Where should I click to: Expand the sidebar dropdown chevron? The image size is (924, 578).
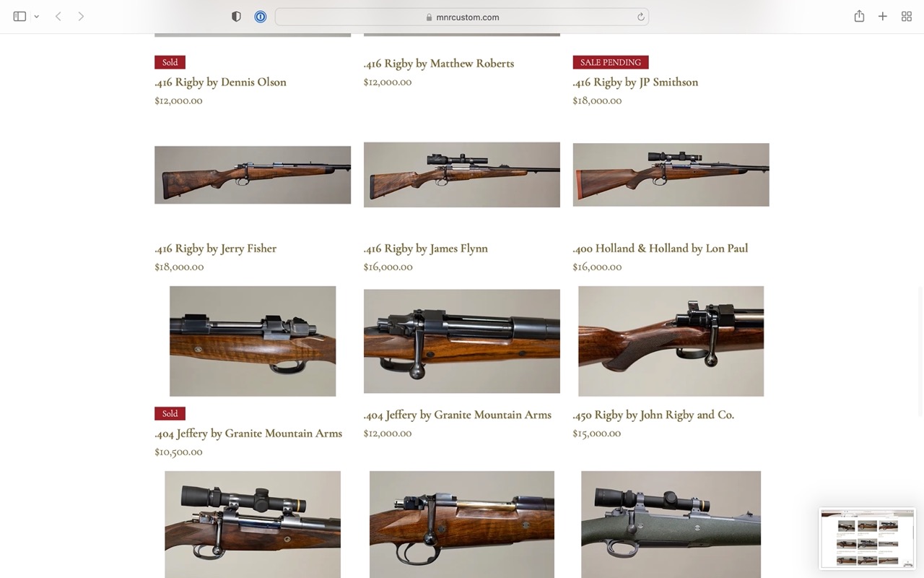36,17
